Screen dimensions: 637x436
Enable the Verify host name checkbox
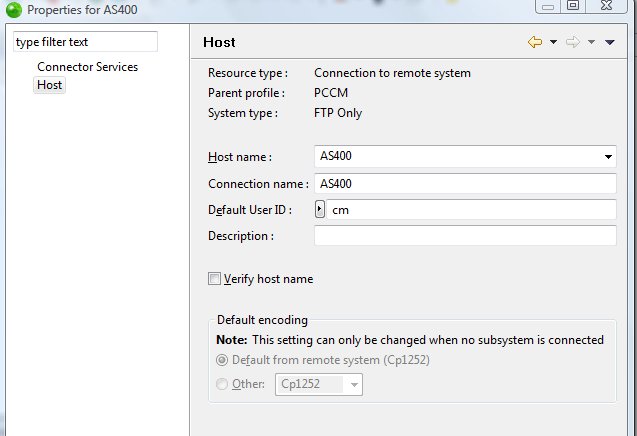pyautogui.click(x=214, y=279)
